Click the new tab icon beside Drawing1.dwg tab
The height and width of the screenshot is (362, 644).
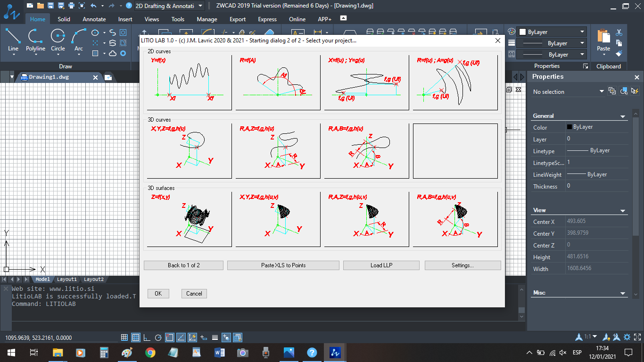point(108,77)
